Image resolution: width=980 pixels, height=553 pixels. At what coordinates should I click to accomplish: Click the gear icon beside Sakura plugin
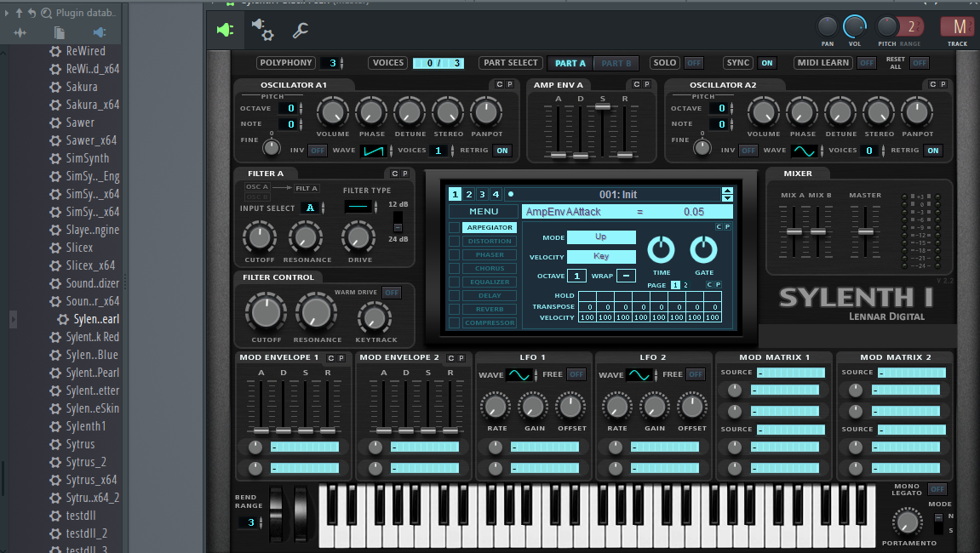click(x=55, y=87)
